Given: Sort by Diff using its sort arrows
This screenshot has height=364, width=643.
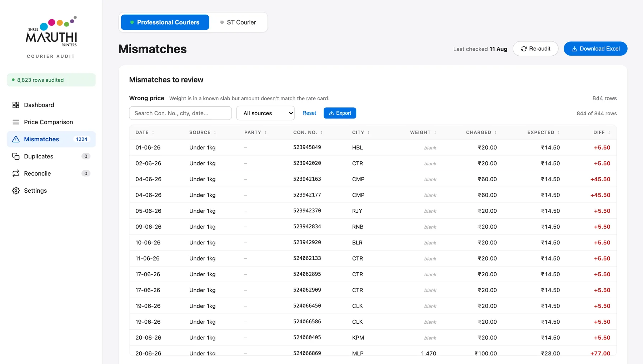Looking at the screenshot, I should [609, 132].
